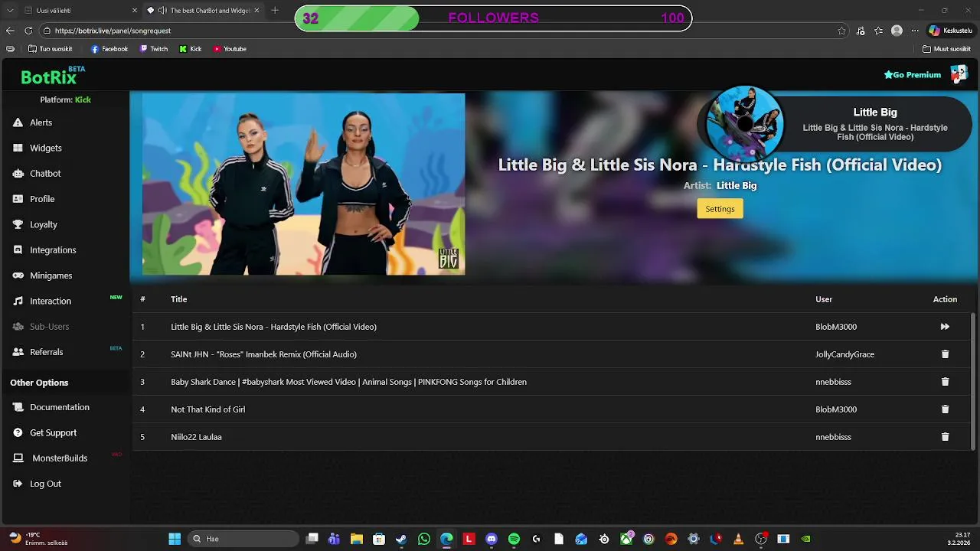Open the Twitch bookmark

pyautogui.click(x=153, y=49)
